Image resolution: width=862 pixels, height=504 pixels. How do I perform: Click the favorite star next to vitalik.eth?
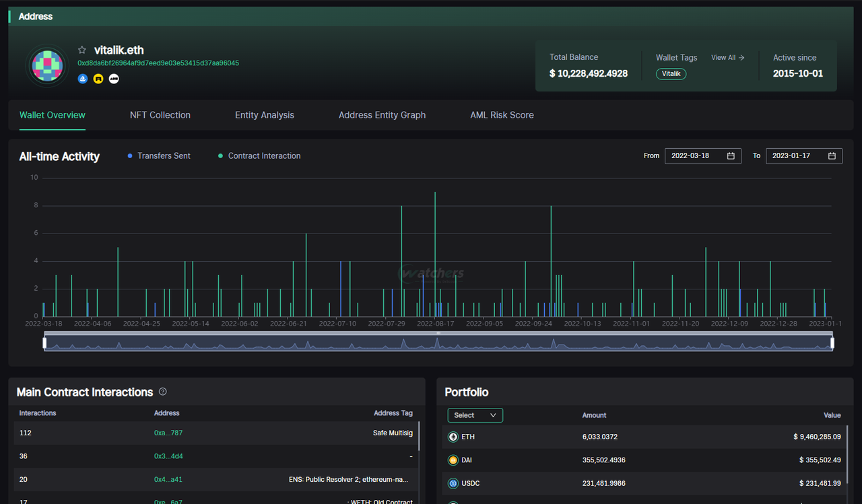click(82, 50)
